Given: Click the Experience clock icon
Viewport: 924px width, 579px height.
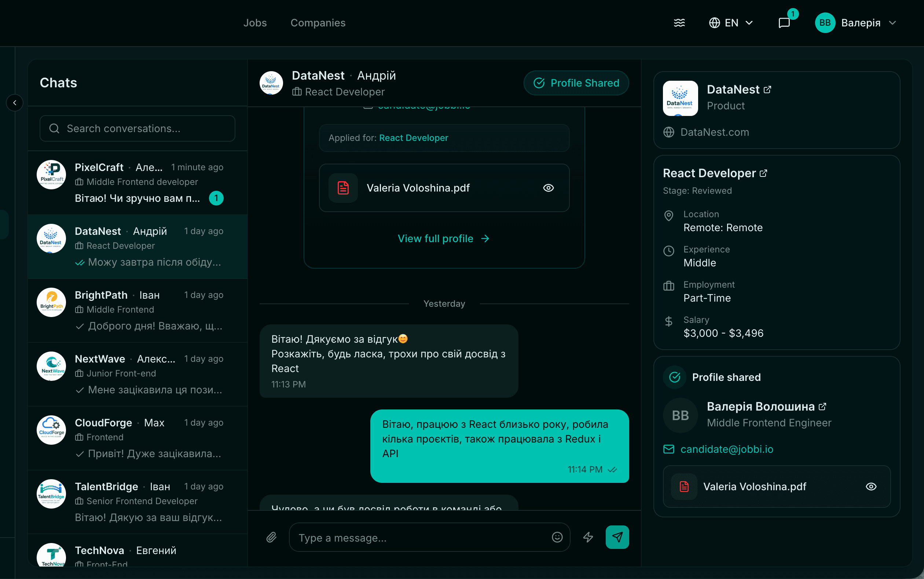Looking at the screenshot, I should pos(668,251).
